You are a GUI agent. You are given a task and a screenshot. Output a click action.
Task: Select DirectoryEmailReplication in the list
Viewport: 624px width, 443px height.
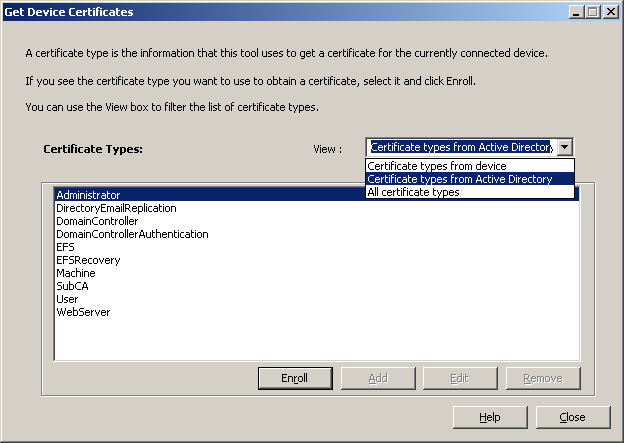click(317, 208)
